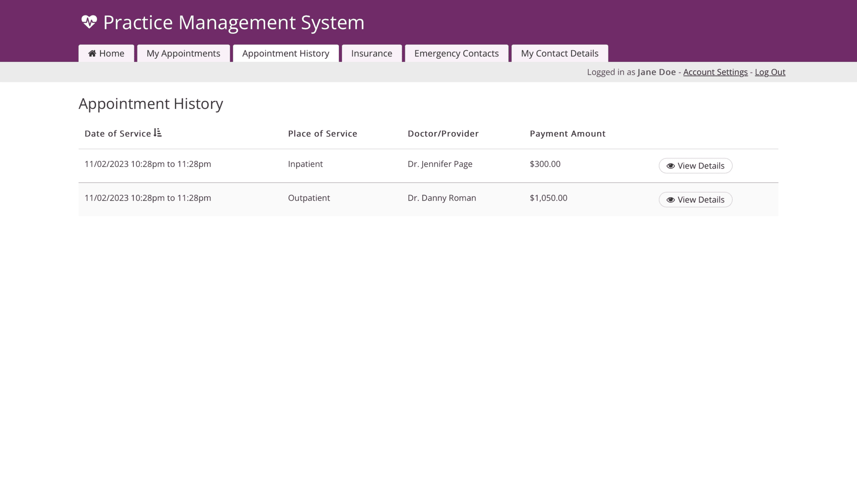Select the Appointment History tab
This screenshot has height=504, width=857.
(285, 53)
